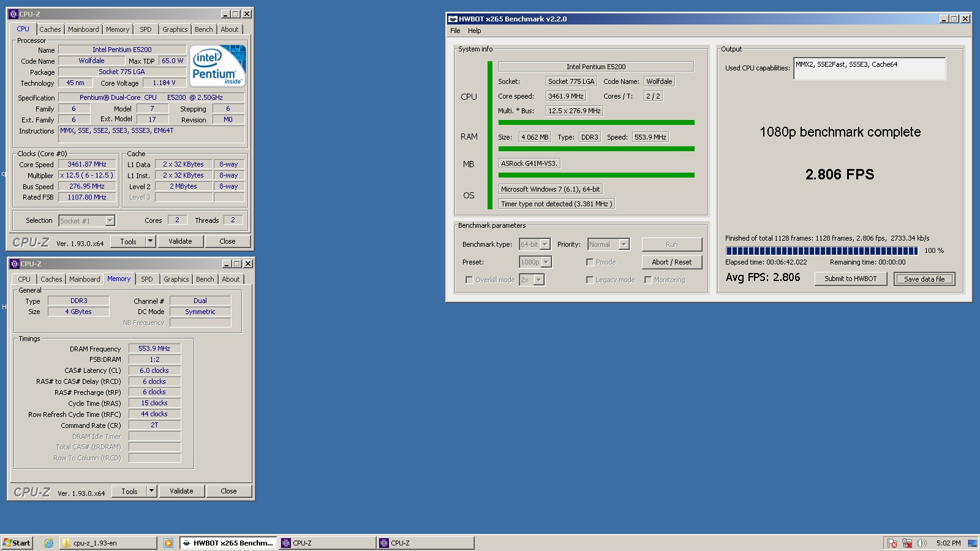
Task: Expand Tools arrow in the Memory CPU-Z window
Action: [151, 491]
